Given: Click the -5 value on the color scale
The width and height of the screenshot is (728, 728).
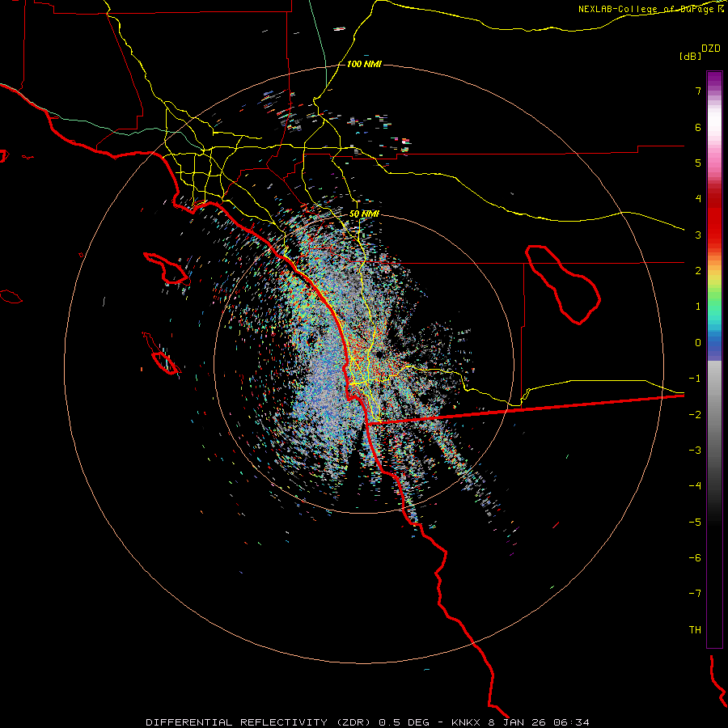Looking at the screenshot, I should 695,523.
